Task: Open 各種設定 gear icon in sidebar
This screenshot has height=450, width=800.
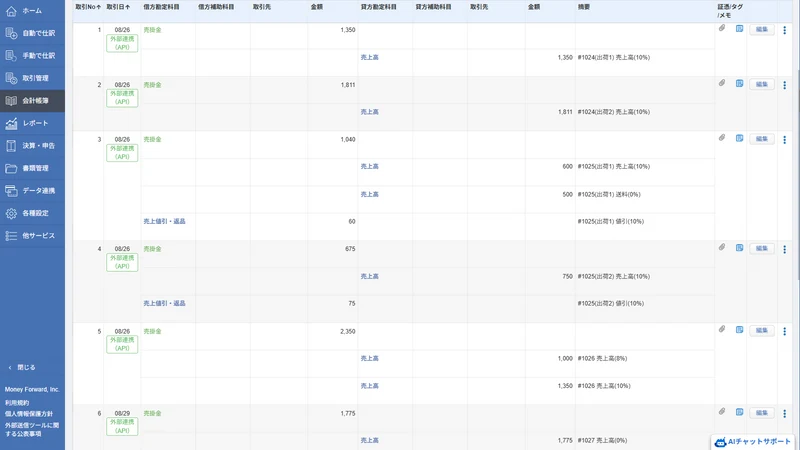Action: tap(11, 213)
